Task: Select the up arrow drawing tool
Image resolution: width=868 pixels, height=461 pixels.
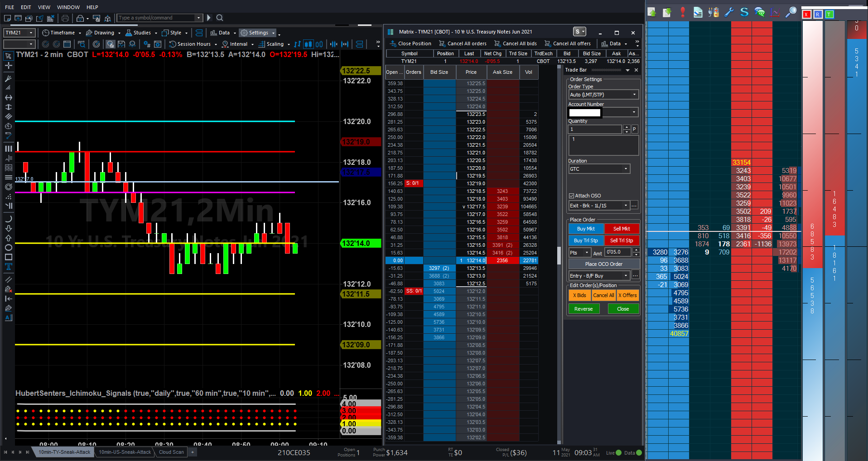Action: pos(8,238)
